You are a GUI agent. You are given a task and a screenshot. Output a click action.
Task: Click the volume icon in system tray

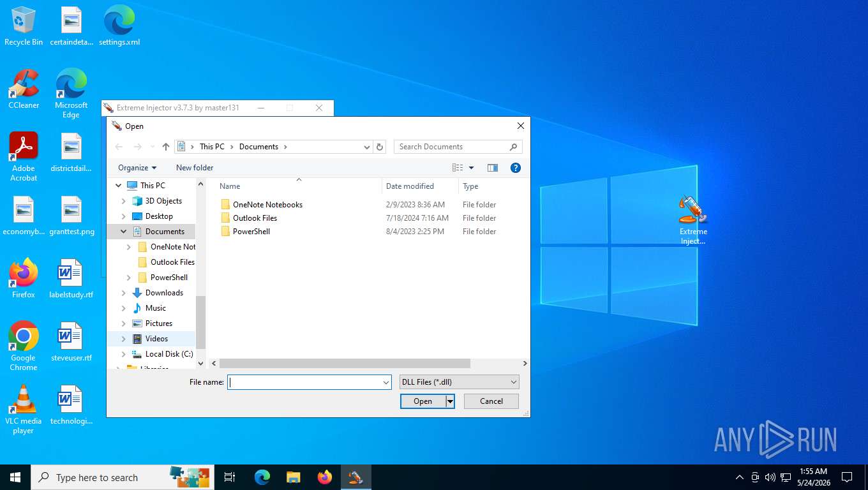click(x=770, y=477)
